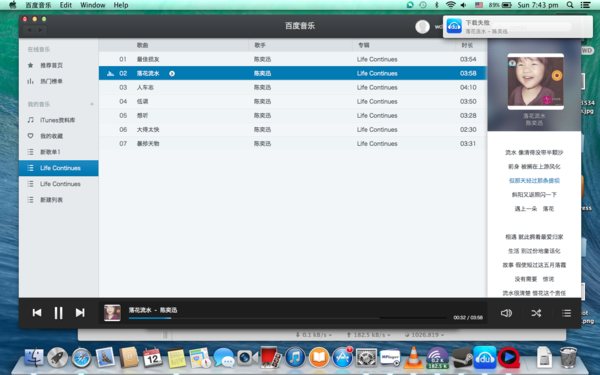Open the download speed dropdown in background window
Viewport: 600px width, 375px height.
tap(313, 335)
